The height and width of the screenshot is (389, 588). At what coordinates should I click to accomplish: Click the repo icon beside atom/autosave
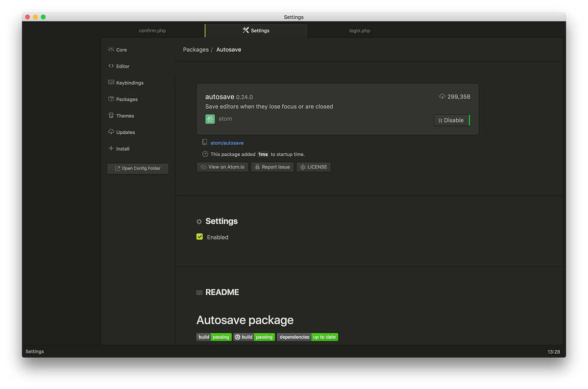(205, 142)
